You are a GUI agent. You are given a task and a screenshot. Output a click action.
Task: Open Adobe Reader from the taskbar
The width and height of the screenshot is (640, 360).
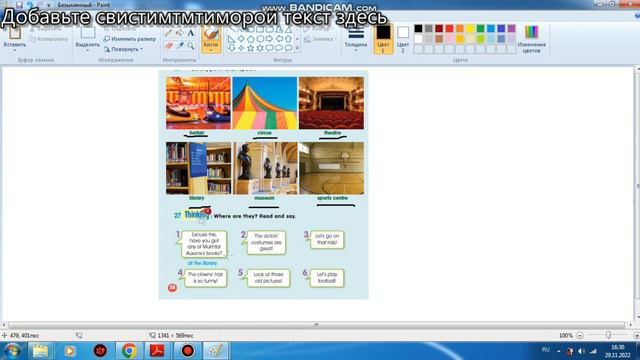(157, 351)
